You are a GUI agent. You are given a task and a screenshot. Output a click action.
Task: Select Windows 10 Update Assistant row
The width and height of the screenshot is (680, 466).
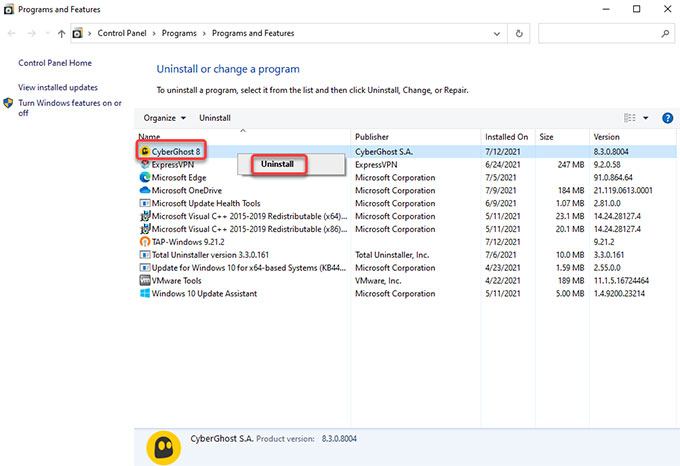(x=204, y=293)
